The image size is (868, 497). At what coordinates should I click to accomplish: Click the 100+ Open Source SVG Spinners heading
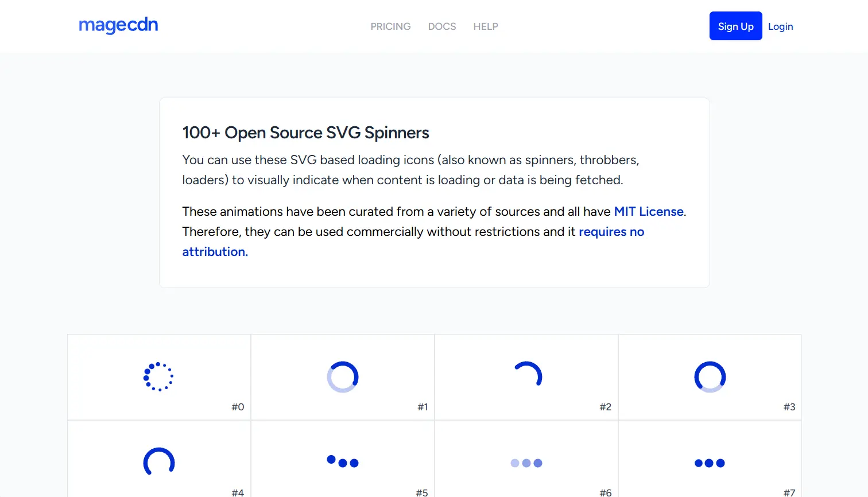click(x=305, y=133)
